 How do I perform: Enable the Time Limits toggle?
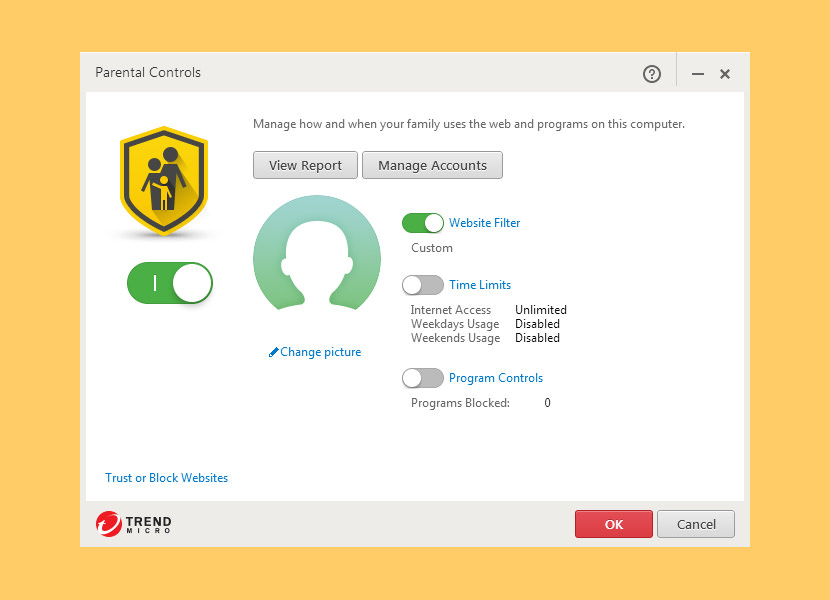(x=422, y=285)
